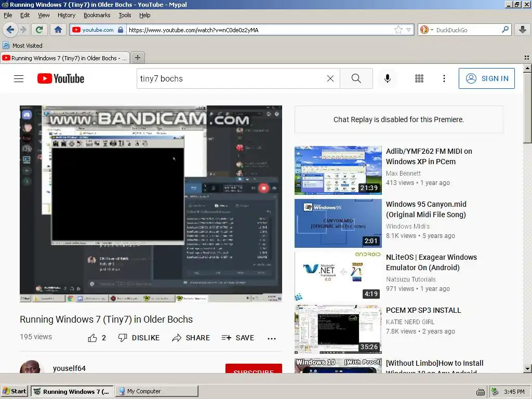
Task: Click the page scrollbar down arrow
Action: pos(527,369)
